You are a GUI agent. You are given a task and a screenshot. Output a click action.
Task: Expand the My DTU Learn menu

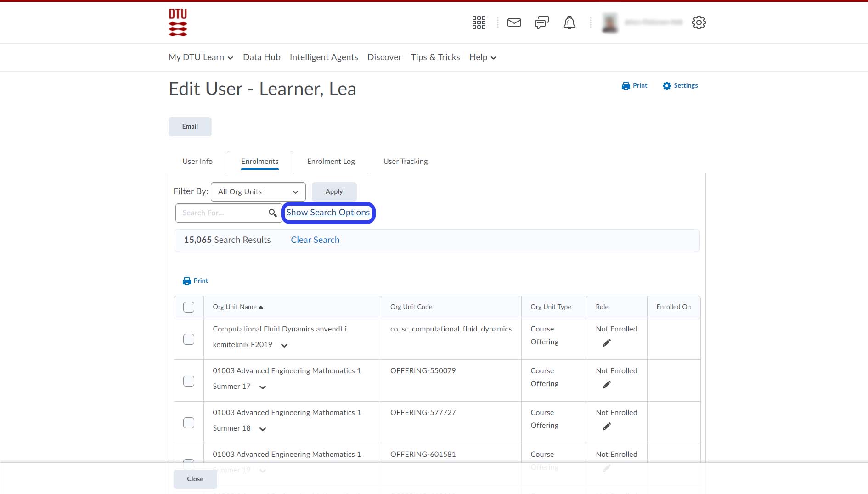[x=201, y=57]
